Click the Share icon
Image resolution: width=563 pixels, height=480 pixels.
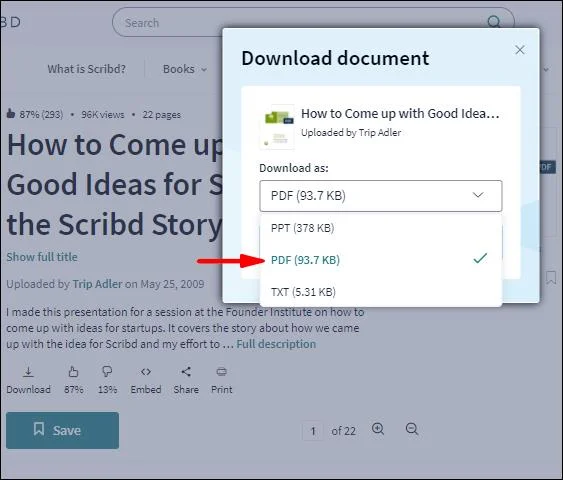[186, 372]
